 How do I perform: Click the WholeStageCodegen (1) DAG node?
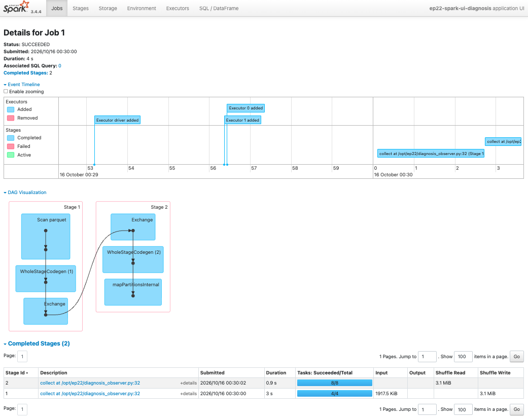coord(46,279)
